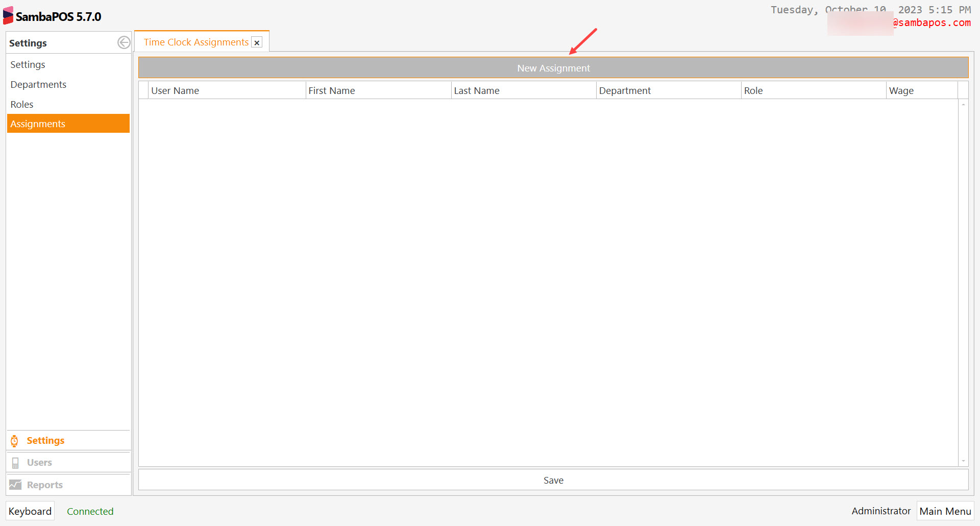This screenshot has height=526, width=980.
Task: Return to the Main Menu
Action: point(945,511)
